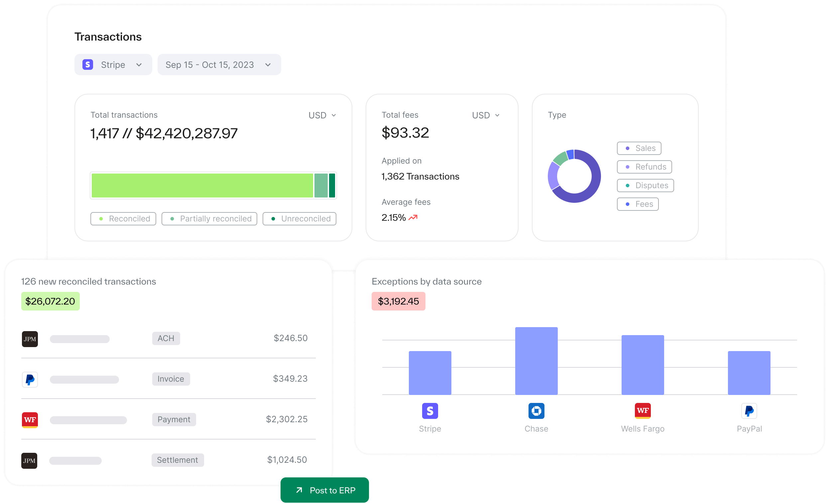Click the PayPal icon on the Invoice row
Viewport: 829px width, 504px height.
pos(30,380)
